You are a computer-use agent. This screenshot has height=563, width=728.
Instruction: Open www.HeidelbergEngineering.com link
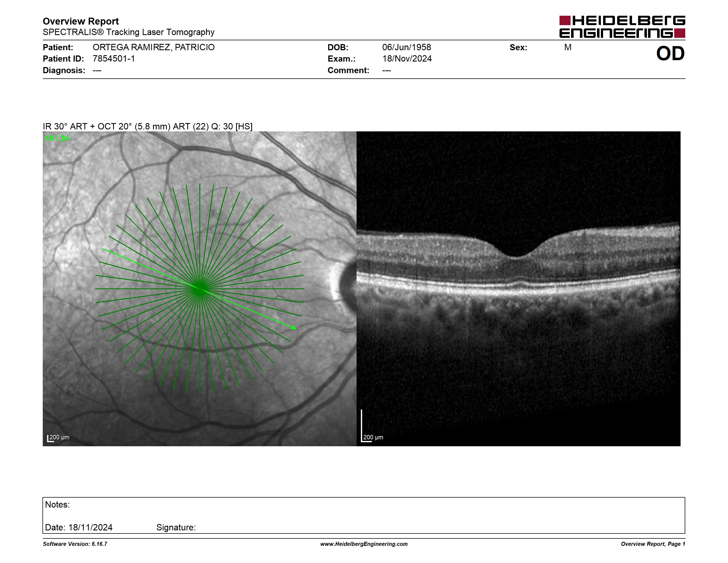click(x=364, y=544)
